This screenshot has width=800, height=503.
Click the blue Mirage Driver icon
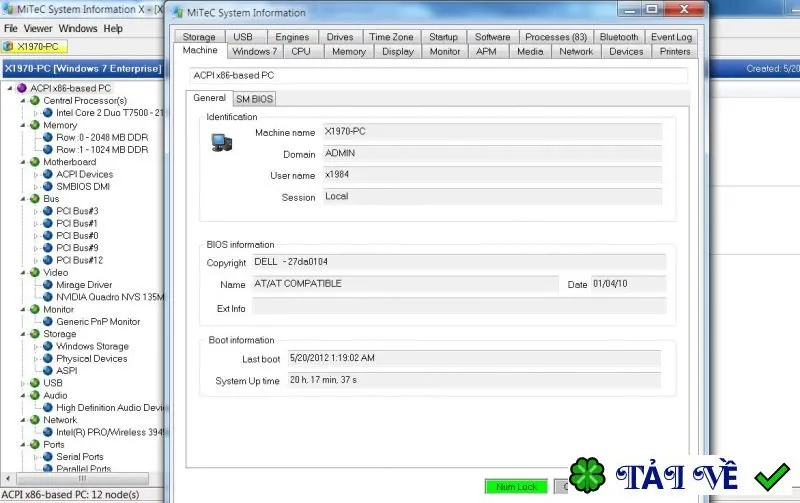[x=47, y=285]
